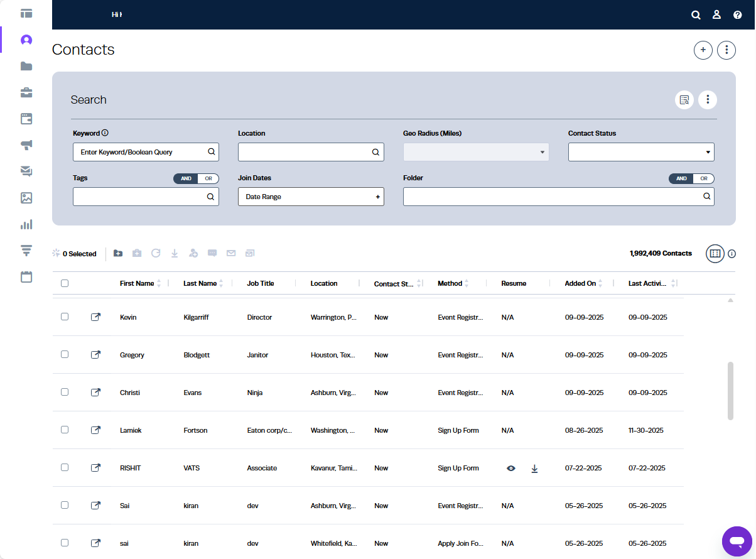This screenshot has width=756, height=559.
Task: Open the column settings icon
Action: coord(715,254)
